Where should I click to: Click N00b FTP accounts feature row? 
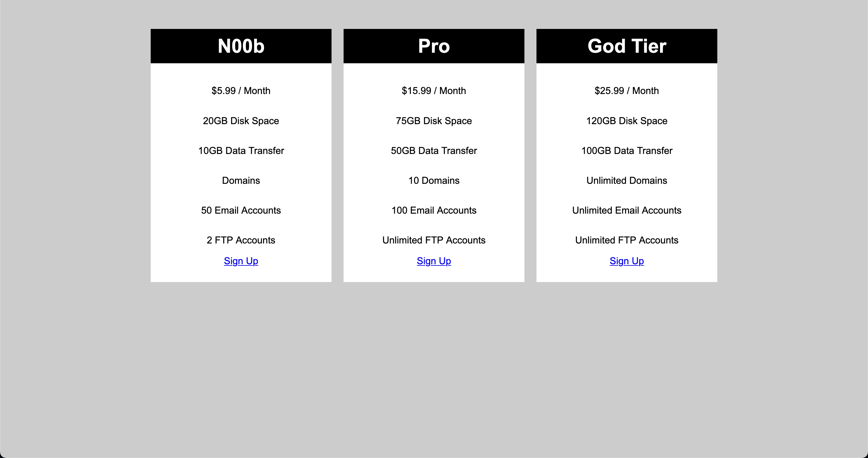241,239
